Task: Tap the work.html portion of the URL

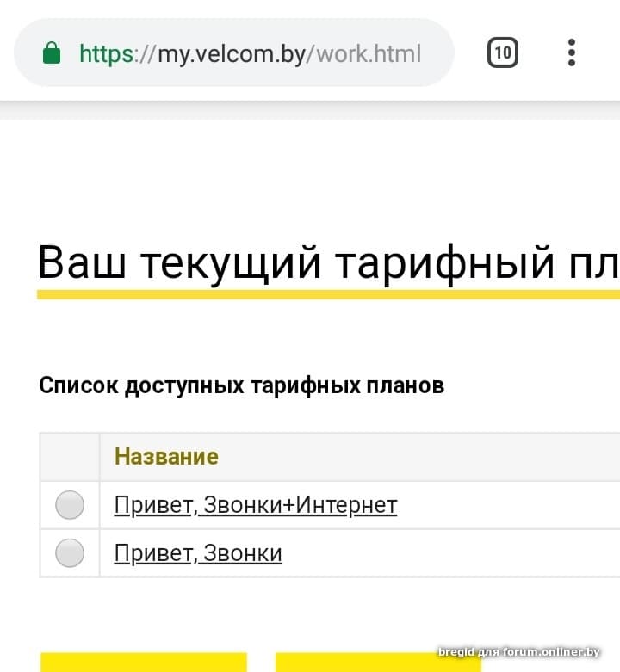Action: pyautogui.click(x=369, y=54)
